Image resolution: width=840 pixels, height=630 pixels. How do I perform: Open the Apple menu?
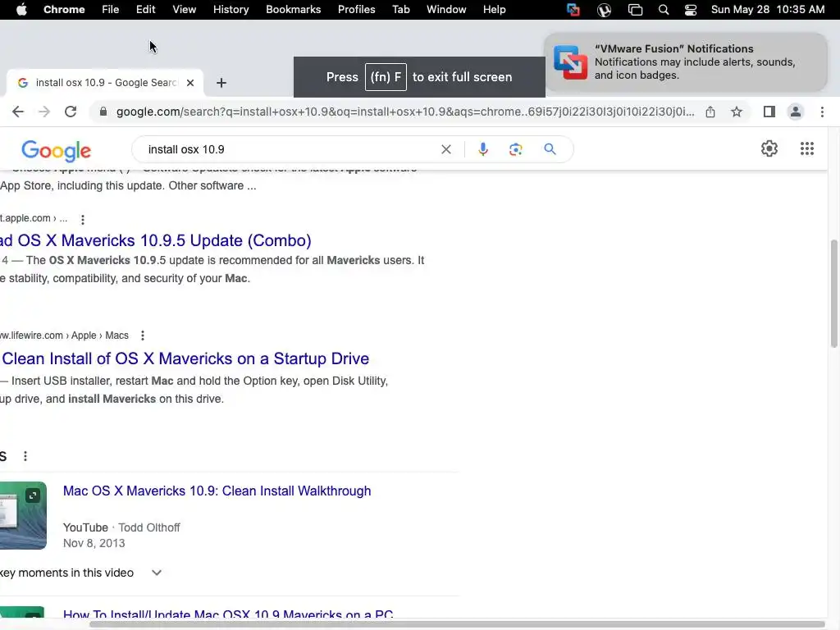[21, 10]
